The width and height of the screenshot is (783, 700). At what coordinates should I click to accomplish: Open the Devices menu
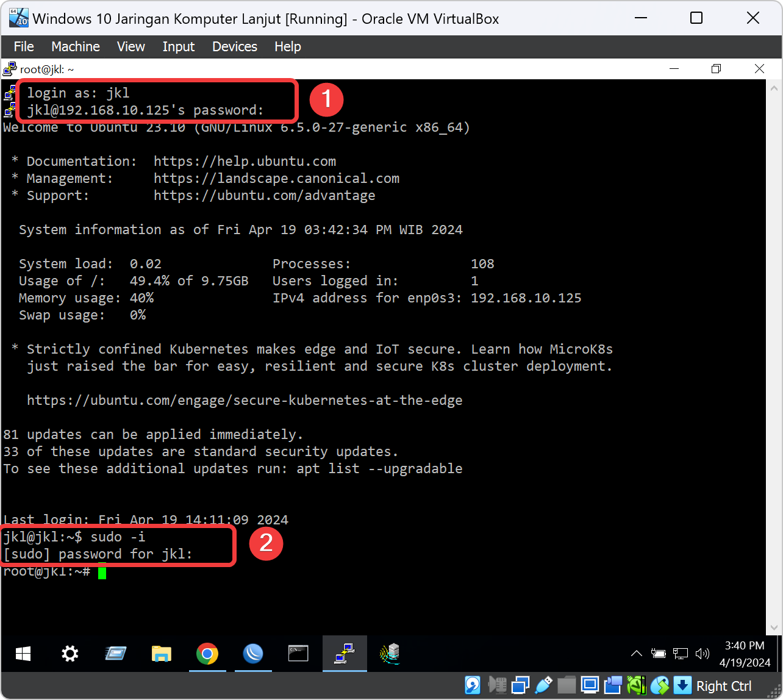(x=235, y=46)
